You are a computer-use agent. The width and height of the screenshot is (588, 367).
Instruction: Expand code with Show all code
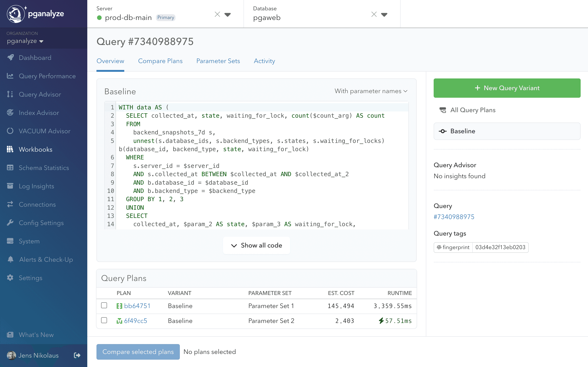tap(256, 245)
